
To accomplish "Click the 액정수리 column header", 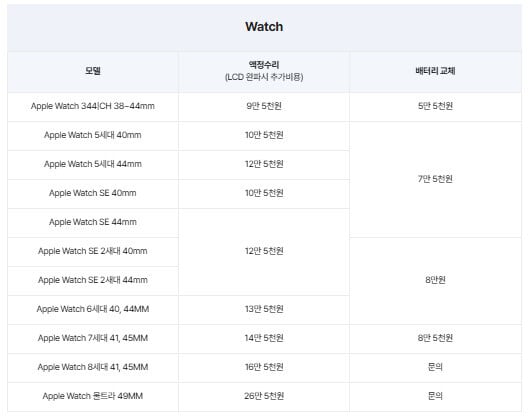I will pos(264,71).
